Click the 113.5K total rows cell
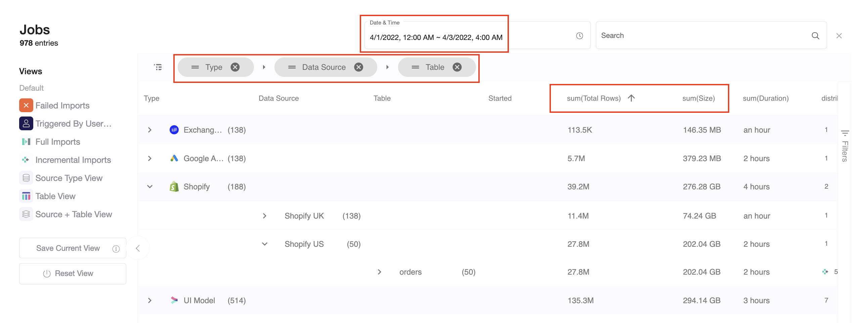Viewport: 868px width, 323px height. click(x=579, y=130)
